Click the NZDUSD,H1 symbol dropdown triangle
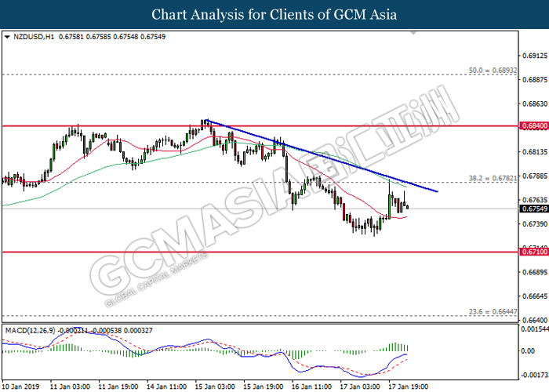 point(7,37)
